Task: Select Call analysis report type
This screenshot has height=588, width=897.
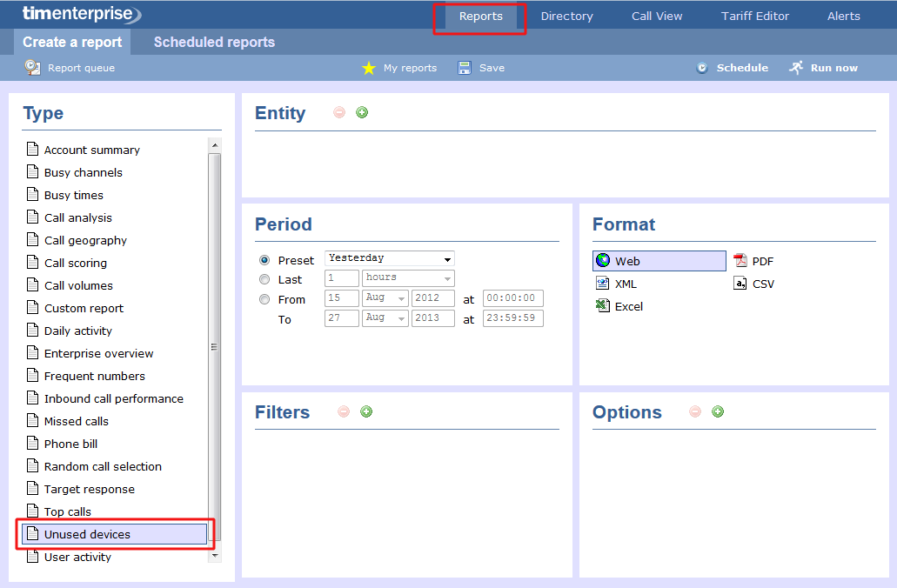Action: 77,217
